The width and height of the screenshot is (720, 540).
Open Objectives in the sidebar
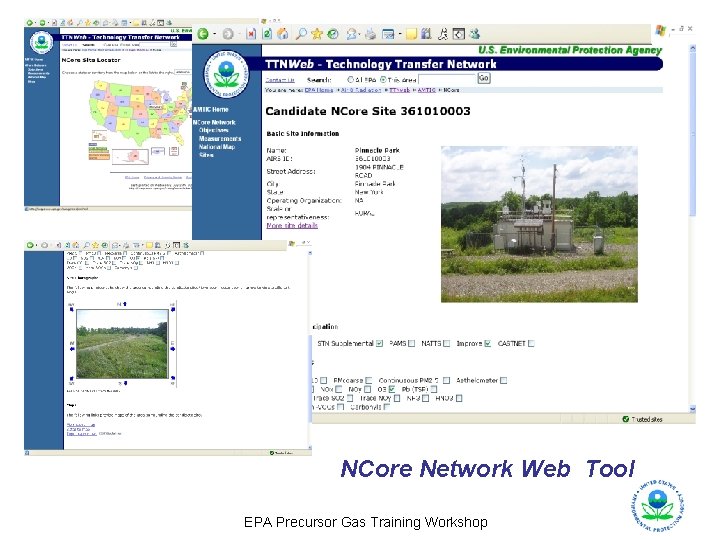coord(214,130)
